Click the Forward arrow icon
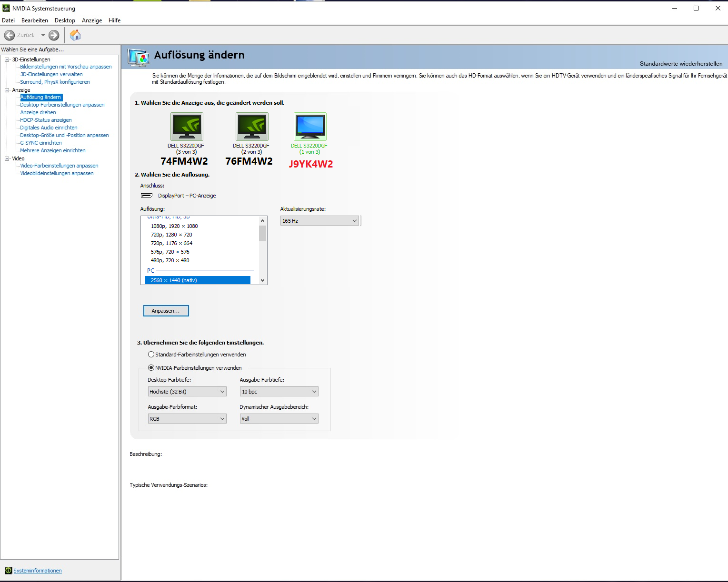The image size is (728, 582). [54, 35]
